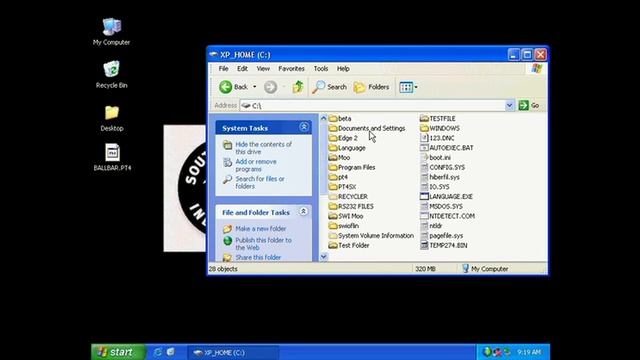Viewport: 640px width, 360px height.
Task: Select Documents and Settings folder
Action: (367, 128)
